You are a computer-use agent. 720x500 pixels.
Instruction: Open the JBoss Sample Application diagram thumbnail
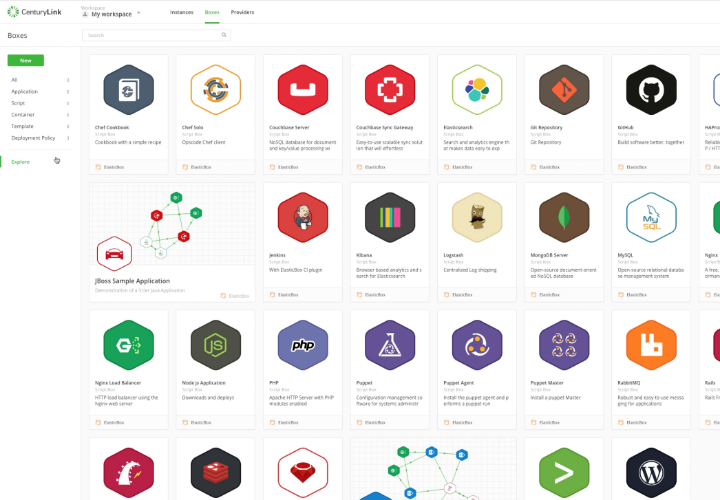click(172, 224)
